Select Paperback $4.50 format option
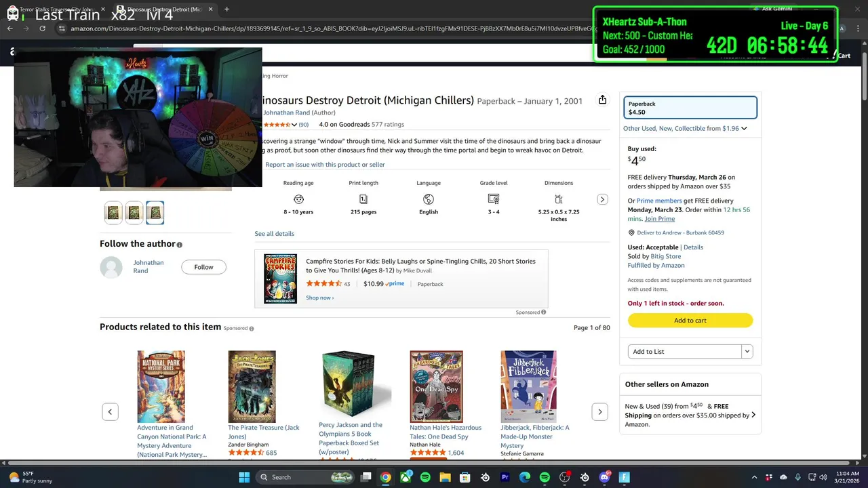Screen dimensions: 868x488 coord(690,108)
